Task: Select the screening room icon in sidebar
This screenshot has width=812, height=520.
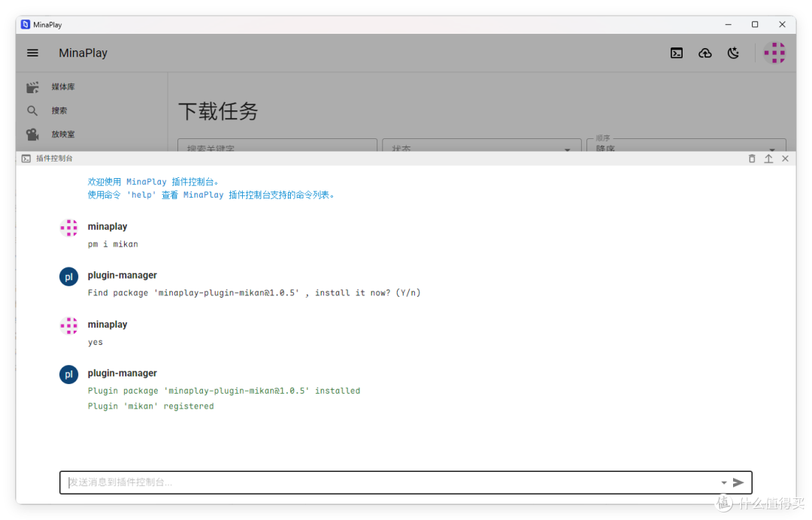Action: (x=32, y=134)
